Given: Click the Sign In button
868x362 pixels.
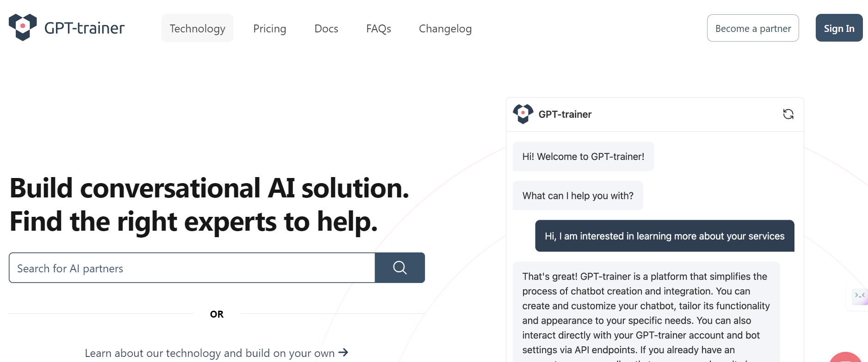Looking at the screenshot, I should [x=839, y=28].
